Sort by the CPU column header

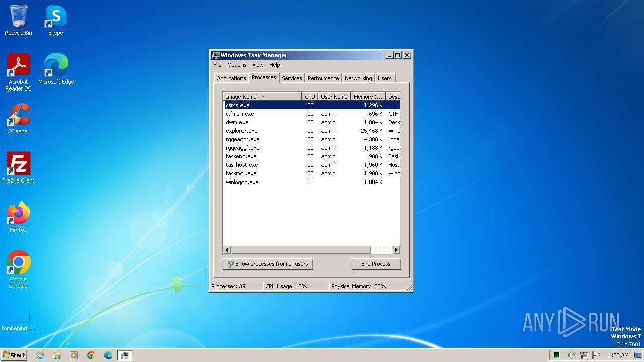coord(310,97)
